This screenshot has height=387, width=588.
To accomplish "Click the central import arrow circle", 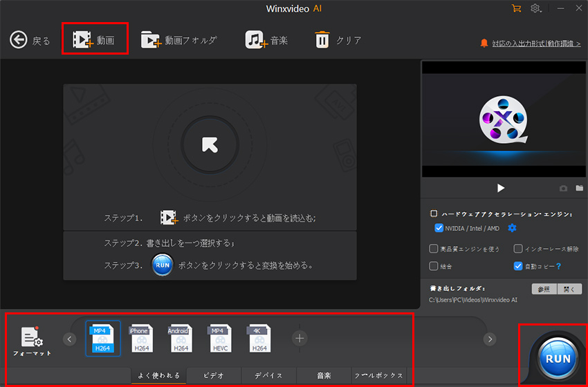I will click(x=210, y=144).
